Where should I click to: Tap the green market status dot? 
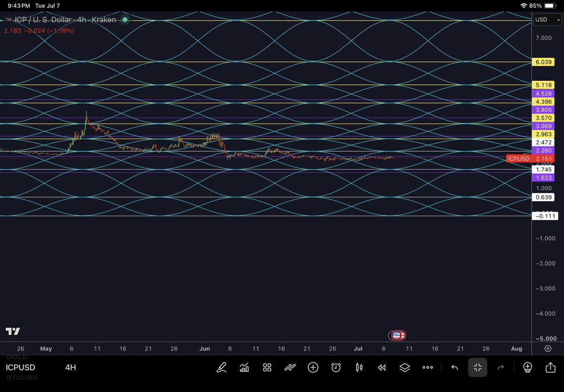(125, 19)
